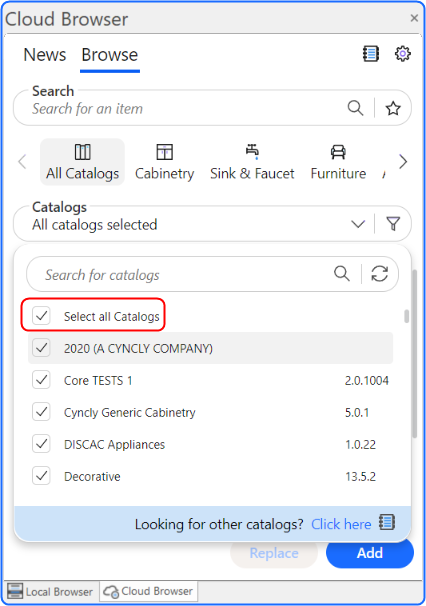This screenshot has width=426, height=606.
Task: Follow the Click here link
Action: coord(341,524)
